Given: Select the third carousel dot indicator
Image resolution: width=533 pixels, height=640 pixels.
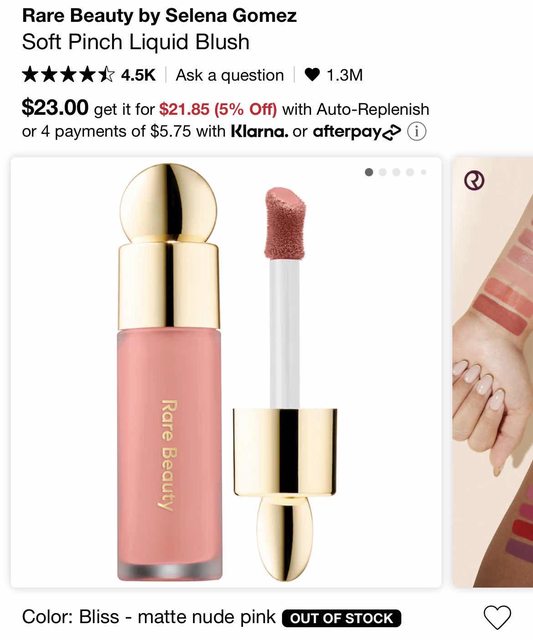Looking at the screenshot, I should 396,172.
